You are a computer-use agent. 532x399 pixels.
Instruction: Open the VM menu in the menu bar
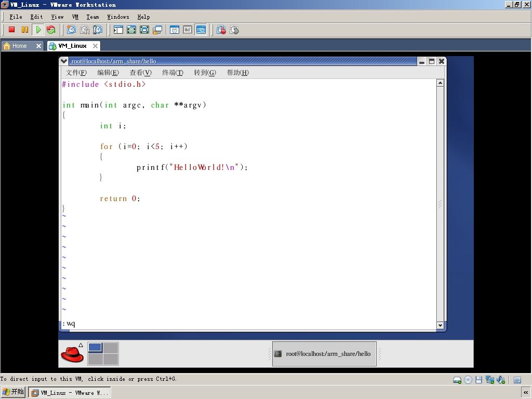tap(75, 17)
